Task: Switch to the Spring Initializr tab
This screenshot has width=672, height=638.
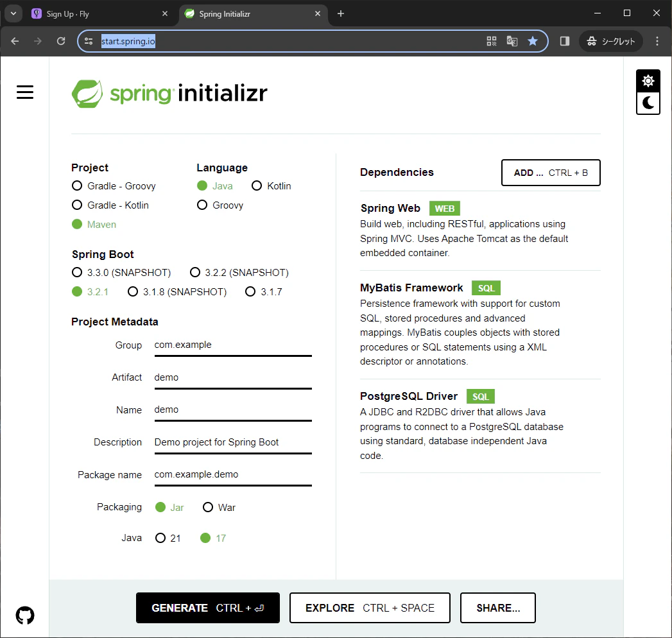Action: [253, 13]
